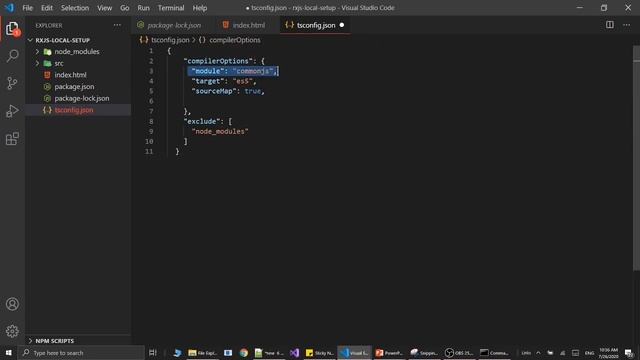640x360 pixels.
Task: Click the "target" key on line 4
Action: click(209, 81)
